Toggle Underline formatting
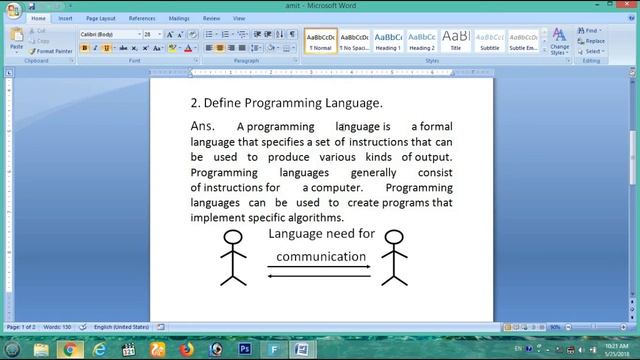The width and height of the screenshot is (640, 360). pos(106,48)
